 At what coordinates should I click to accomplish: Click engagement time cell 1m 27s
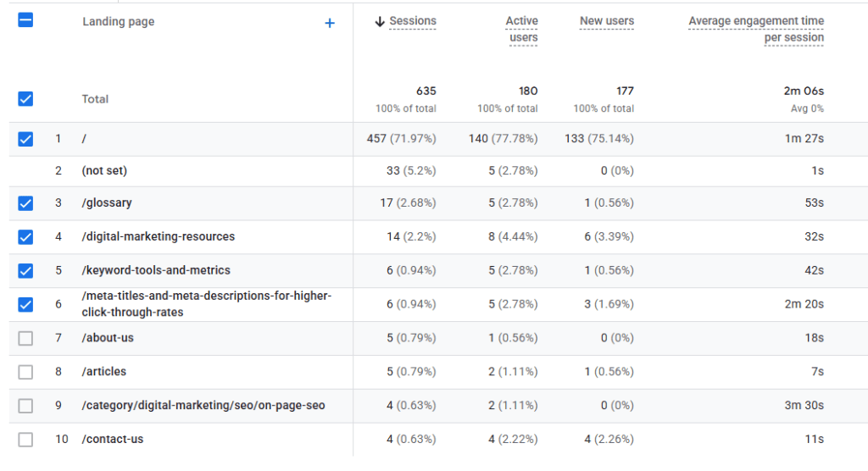coord(804,138)
